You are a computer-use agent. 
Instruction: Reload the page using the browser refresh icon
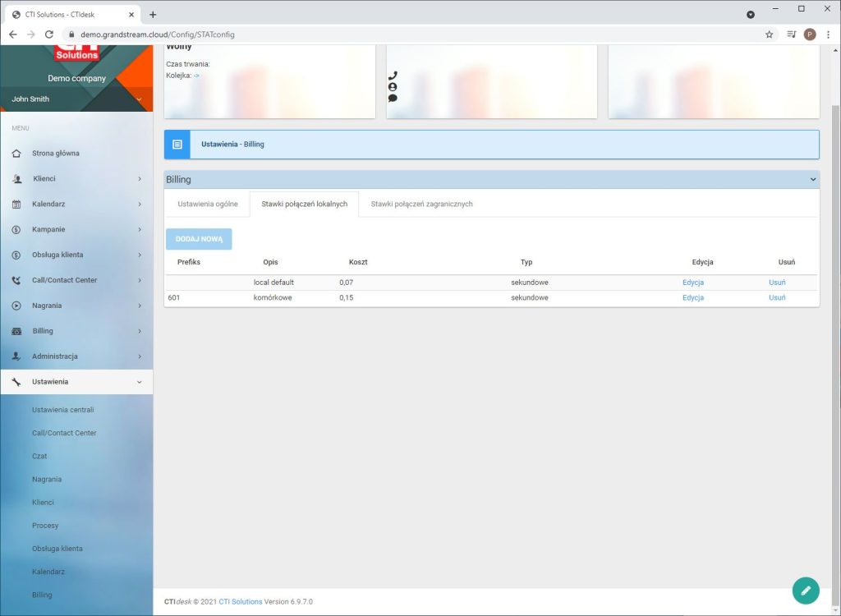49,34
